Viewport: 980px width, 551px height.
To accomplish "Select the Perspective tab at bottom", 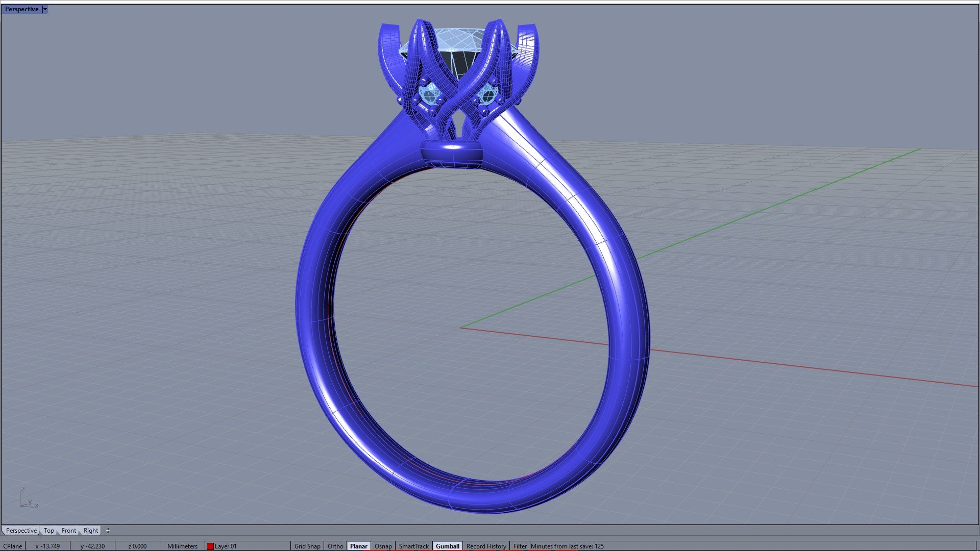I will (21, 531).
